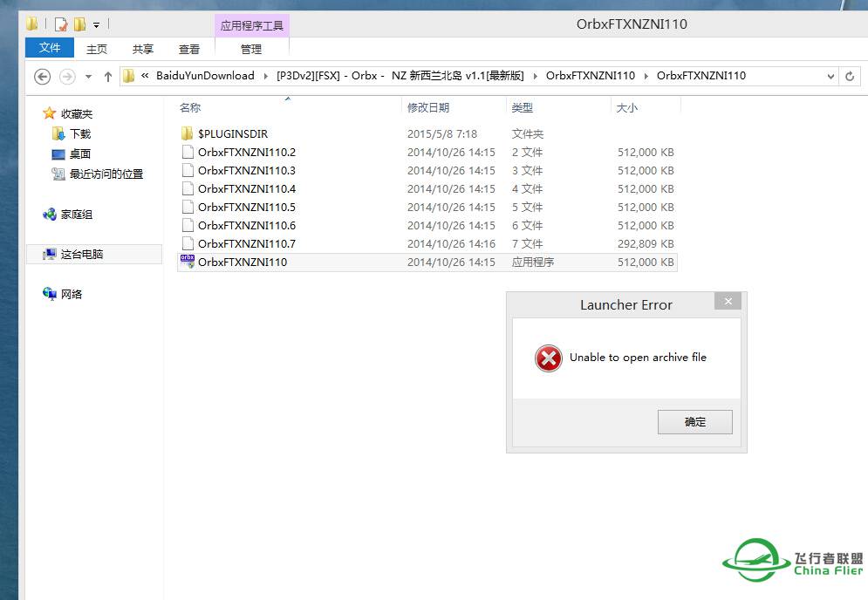The height and width of the screenshot is (600, 868).
Task: Select 家庭组 in the navigation pane
Action: (x=76, y=214)
